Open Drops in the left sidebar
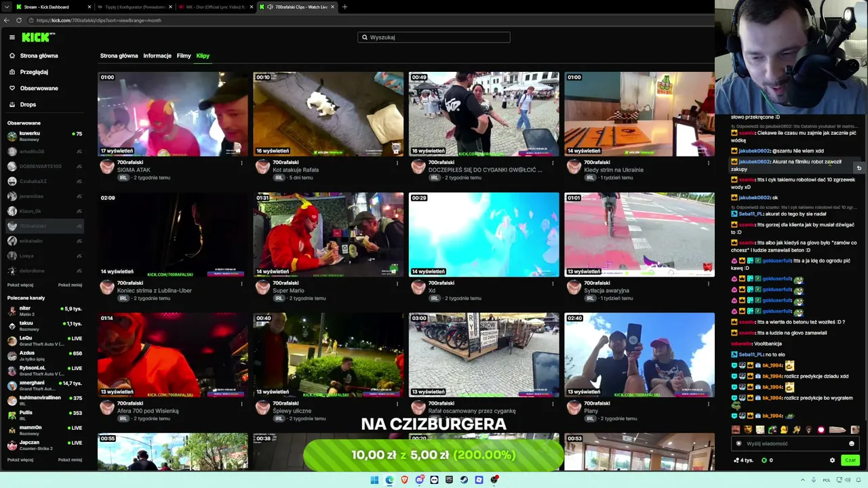868x488 pixels. click(28, 104)
